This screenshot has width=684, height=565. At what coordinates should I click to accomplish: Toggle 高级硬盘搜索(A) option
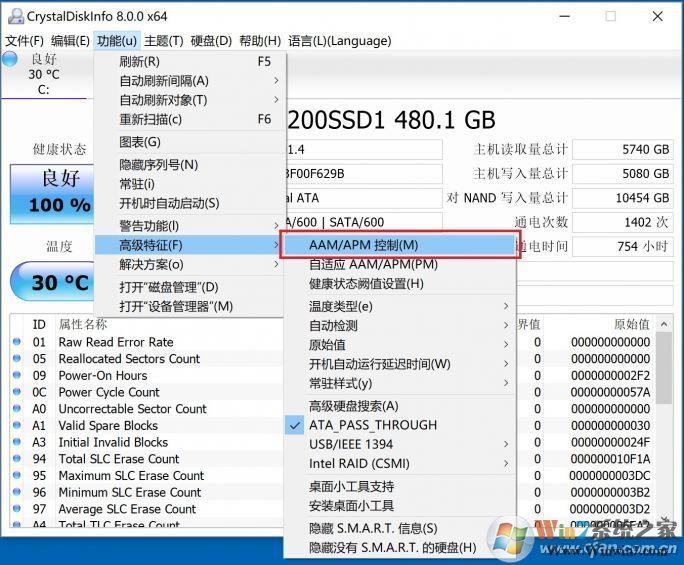coord(400,406)
